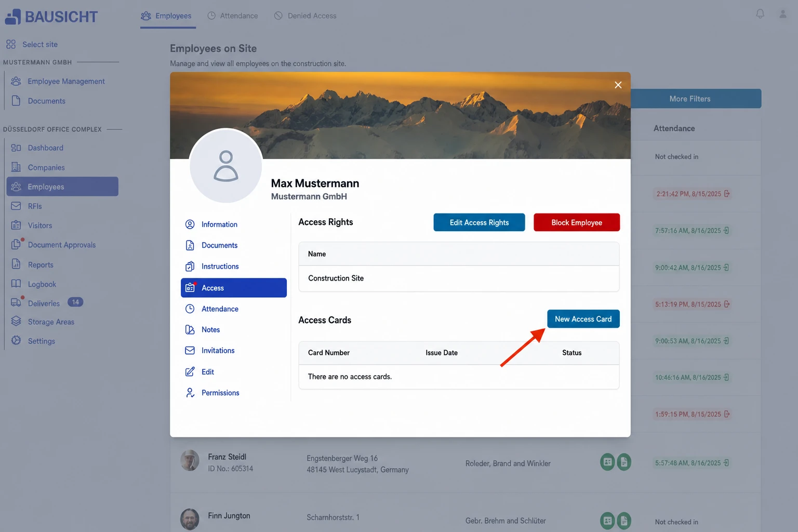
Task: Click Finn Jungton's profile photo
Action: coord(190,519)
